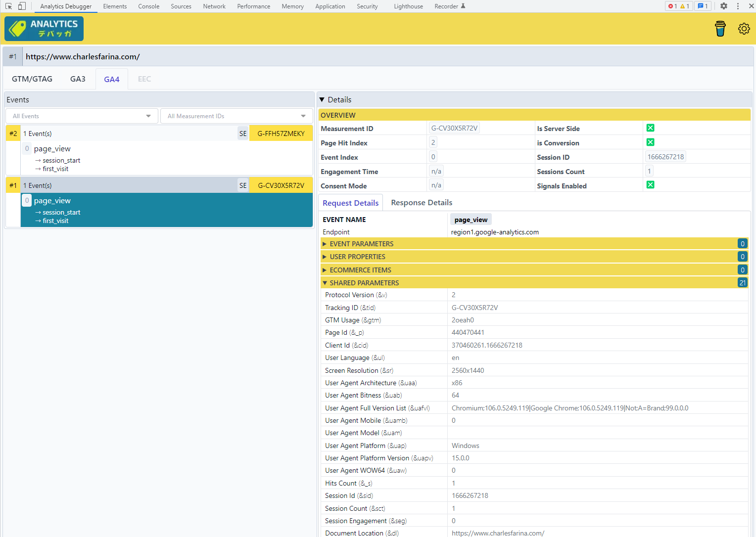Image resolution: width=756 pixels, height=537 pixels.
Task: Open the DevTools three-dot menu
Action: click(738, 6)
